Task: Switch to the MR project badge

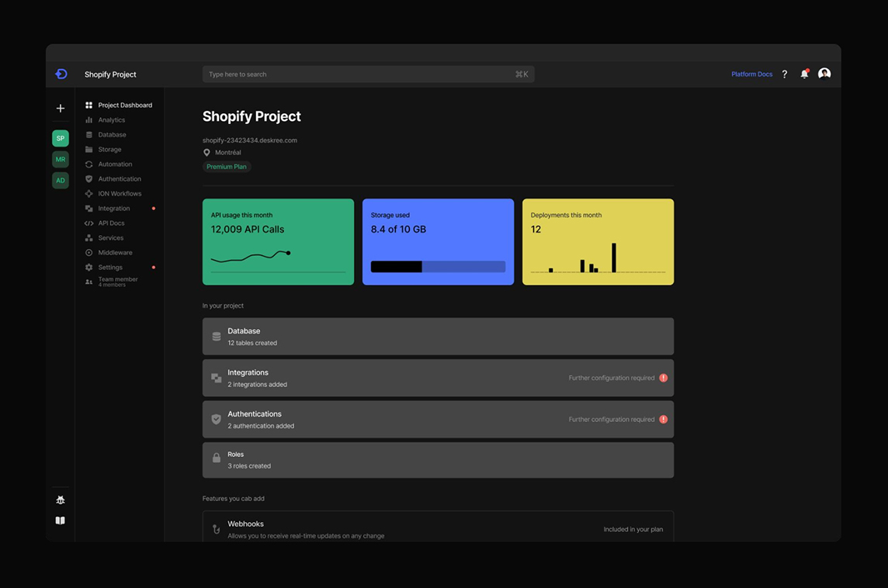Action: click(61, 160)
